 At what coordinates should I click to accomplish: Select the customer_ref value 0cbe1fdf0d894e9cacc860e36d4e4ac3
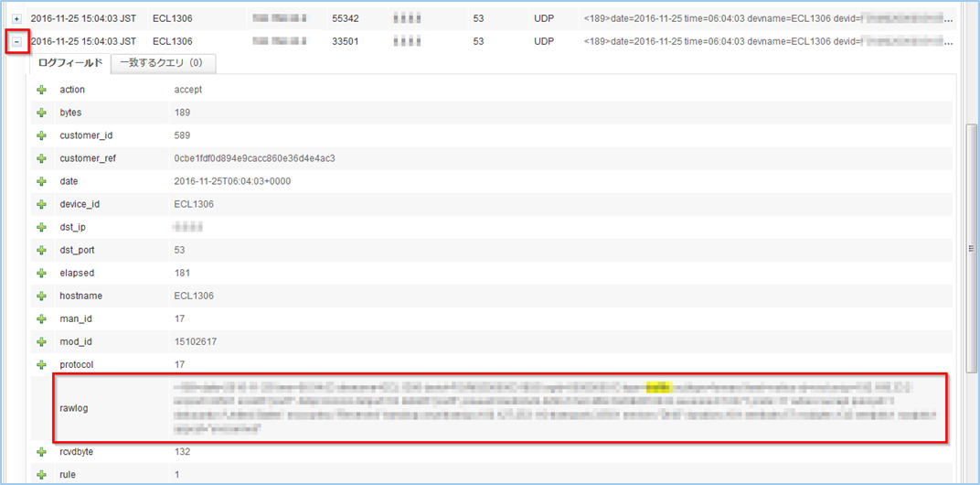255,158
